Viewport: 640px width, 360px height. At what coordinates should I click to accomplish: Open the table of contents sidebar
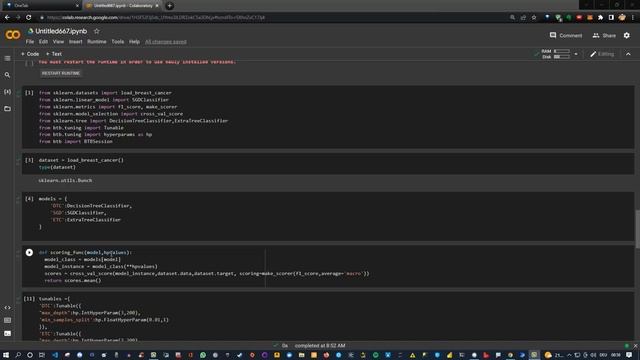(7, 58)
